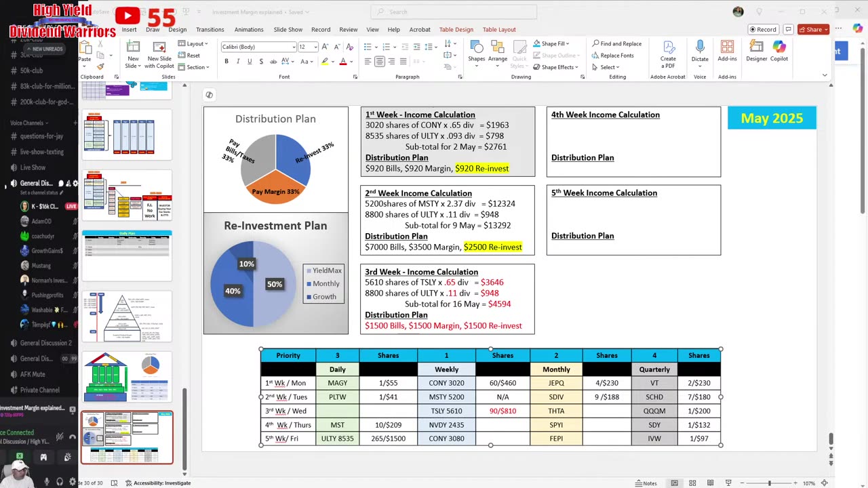Screen dimensions: 868x488
Task: Switch to Normal view in status bar
Action: [x=675, y=483]
